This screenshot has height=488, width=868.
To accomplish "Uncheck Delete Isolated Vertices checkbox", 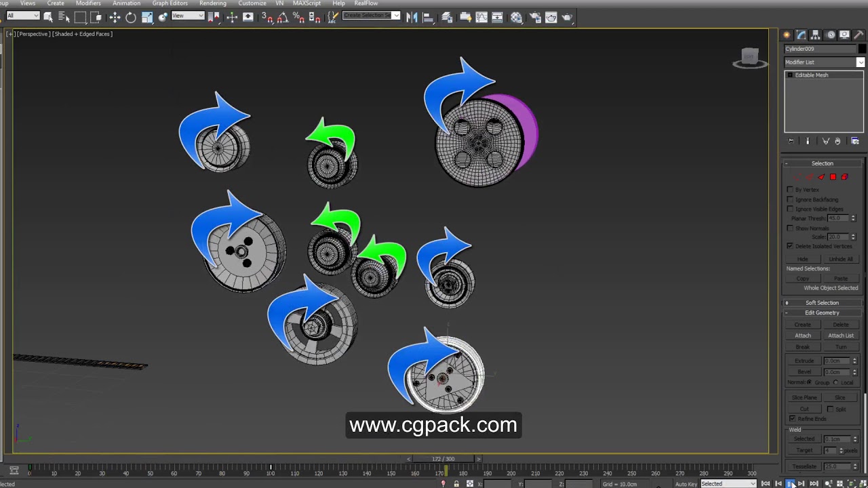I will [789, 246].
